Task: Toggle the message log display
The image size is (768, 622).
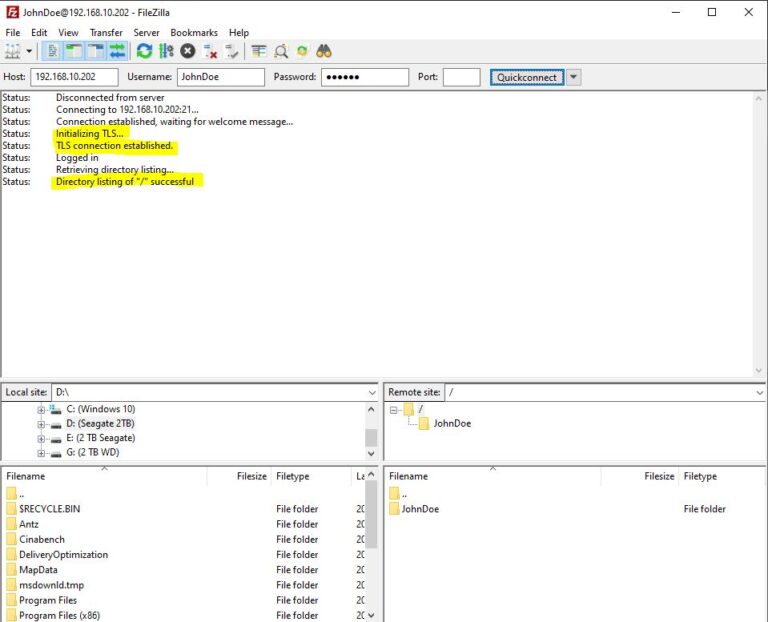Action: [x=52, y=51]
